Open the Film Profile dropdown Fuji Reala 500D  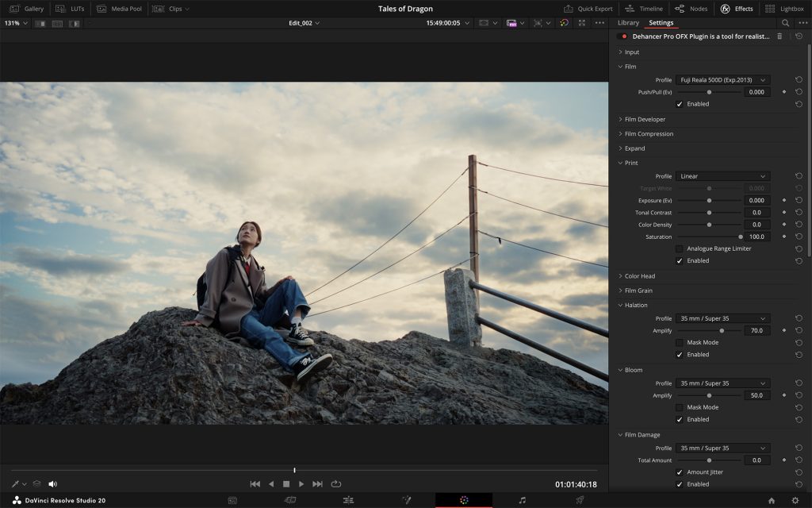[722, 80]
